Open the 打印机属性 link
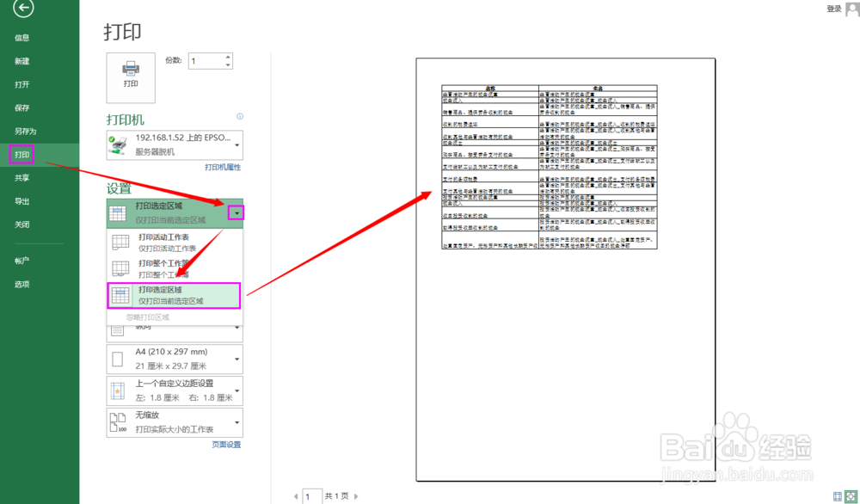The width and height of the screenshot is (860, 504). (223, 167)
